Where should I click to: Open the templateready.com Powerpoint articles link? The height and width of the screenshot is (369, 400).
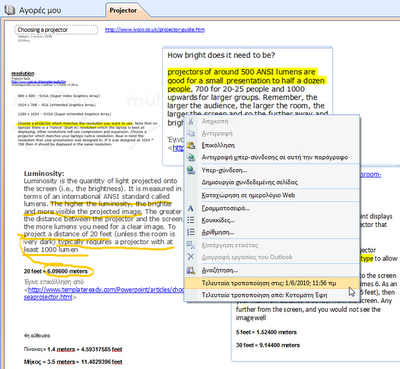(x=105, y=293)
